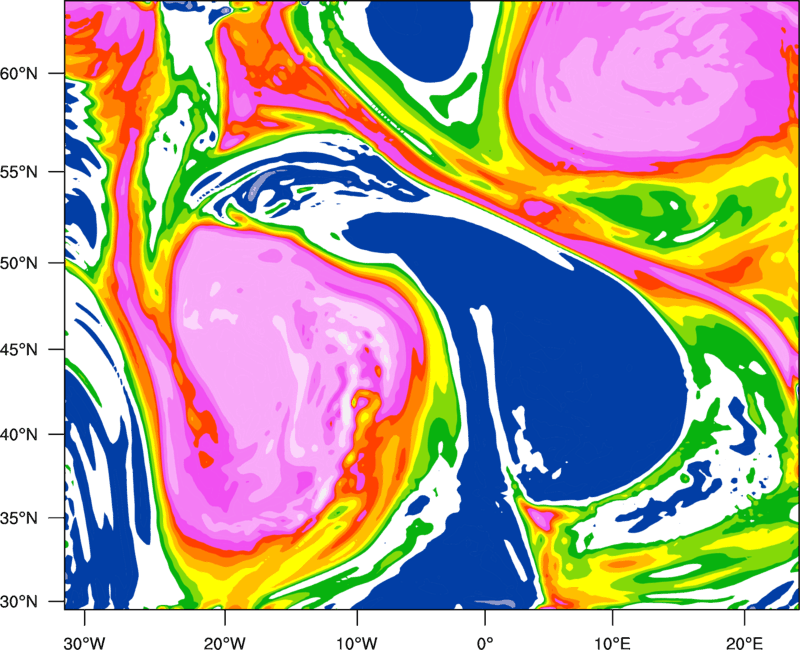This screenshot has width=800, height=650.
Task: Click the 0° longitude label
Action: point(485,643)
